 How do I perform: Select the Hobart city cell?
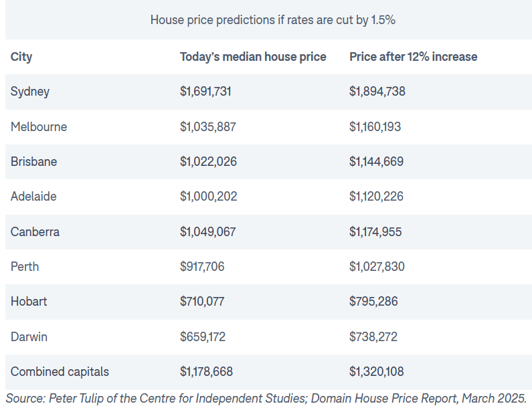pyautogui.click(x=29, y=302)
